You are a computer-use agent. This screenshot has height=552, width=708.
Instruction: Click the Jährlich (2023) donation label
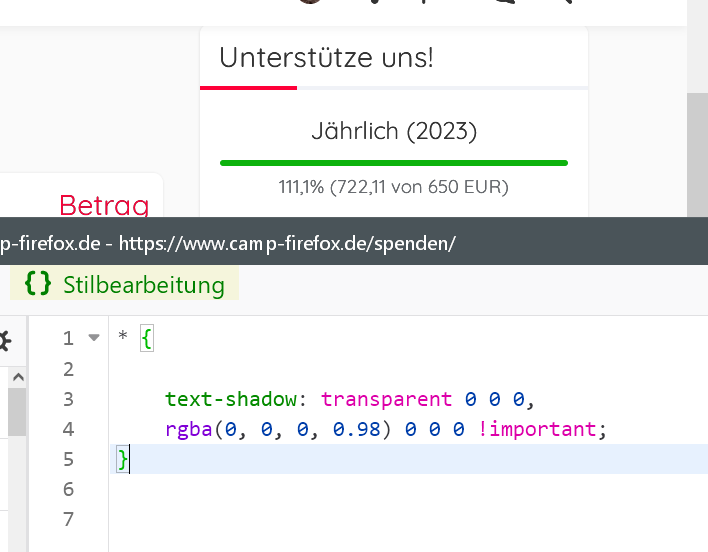pyautogui.click(x=394, y=131)
